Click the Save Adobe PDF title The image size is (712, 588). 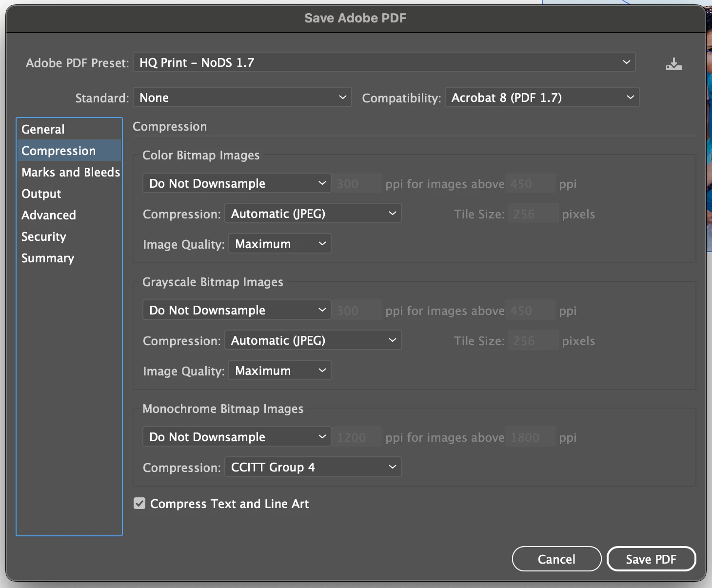click(x=356, y=18)
